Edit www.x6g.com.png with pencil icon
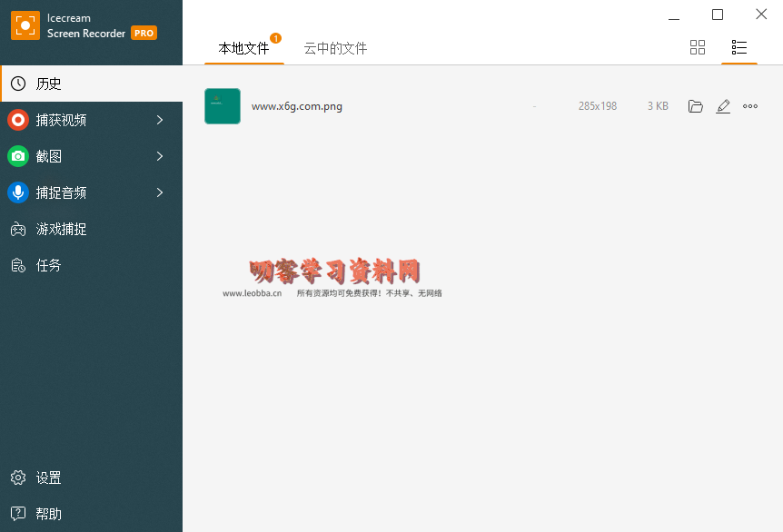 [723, 106]
